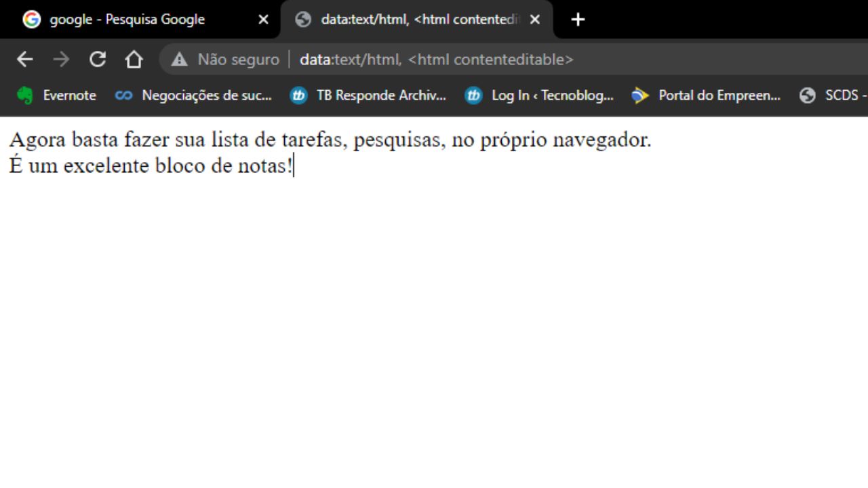The width and height of the screenshot is (868, 488).
Task: Click the Log In Tecnoblog tb favicon
Action: point(473,96)
